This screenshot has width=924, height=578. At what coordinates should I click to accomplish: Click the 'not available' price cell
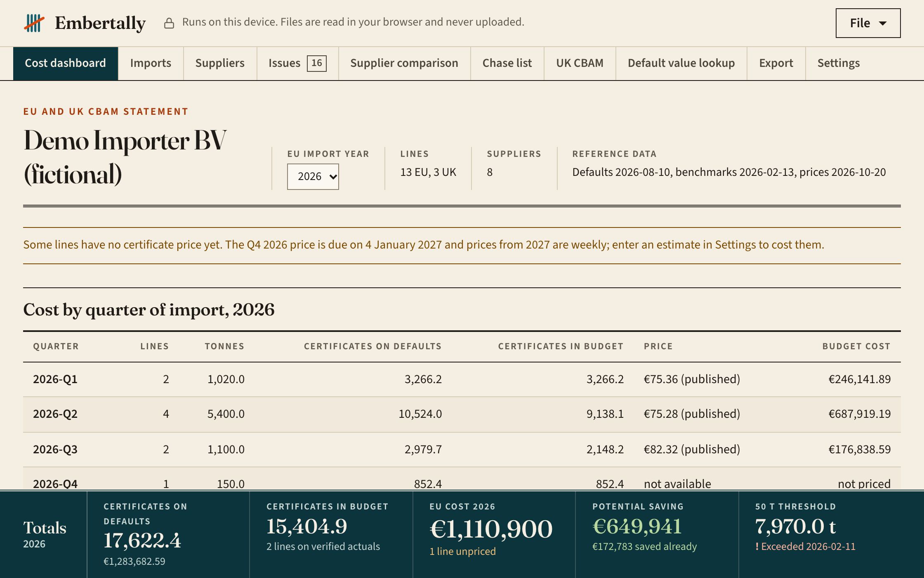point(677,484)
